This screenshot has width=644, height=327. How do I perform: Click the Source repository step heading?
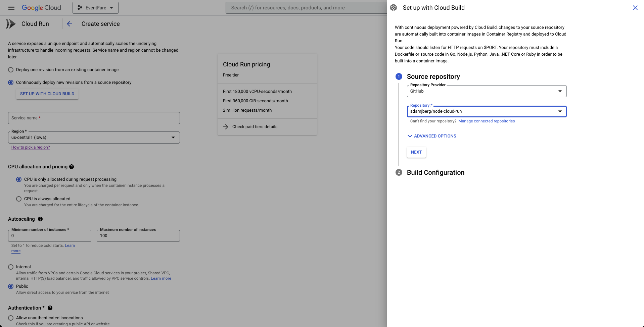coord(433,76)
